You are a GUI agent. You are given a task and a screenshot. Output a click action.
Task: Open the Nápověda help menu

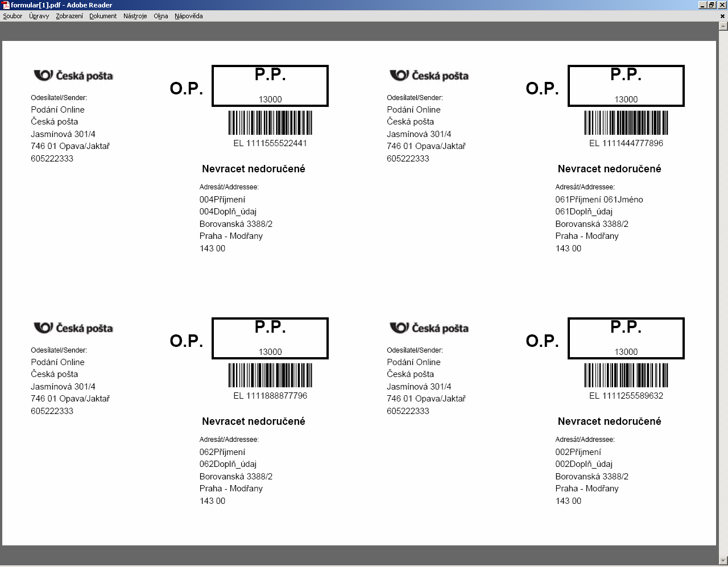[189, 16]
